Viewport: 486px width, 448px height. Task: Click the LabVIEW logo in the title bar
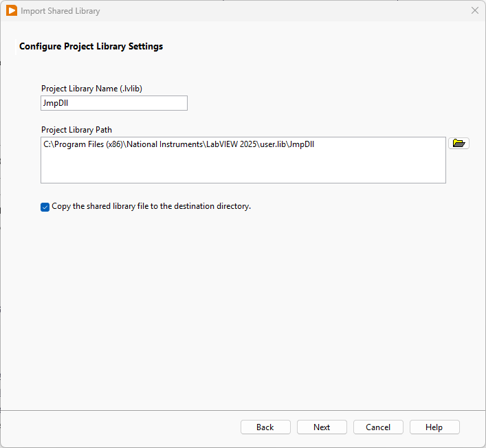click(x=12, y=11)
